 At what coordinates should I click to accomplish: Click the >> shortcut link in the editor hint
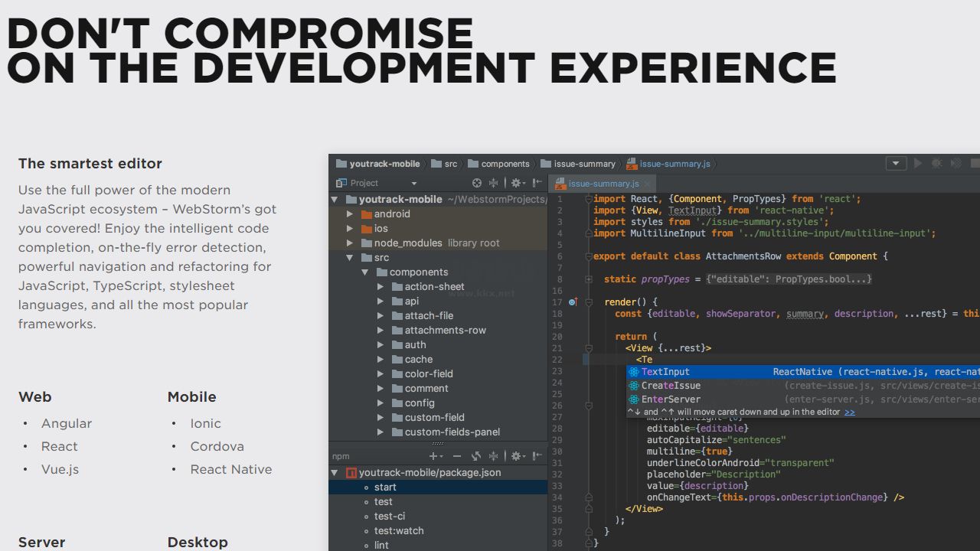(850, 412)
